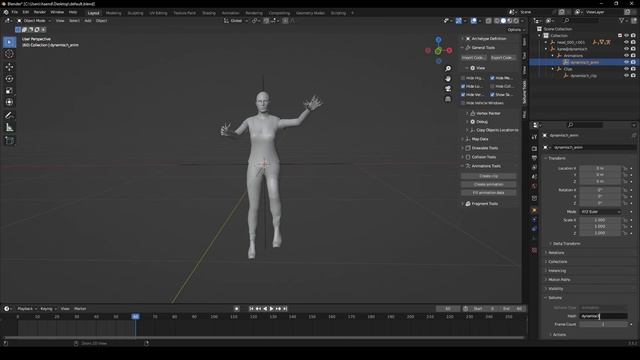Screen dimensions: 640x360
Task: Open the Output properties tab icon
Action: [534, 158]
